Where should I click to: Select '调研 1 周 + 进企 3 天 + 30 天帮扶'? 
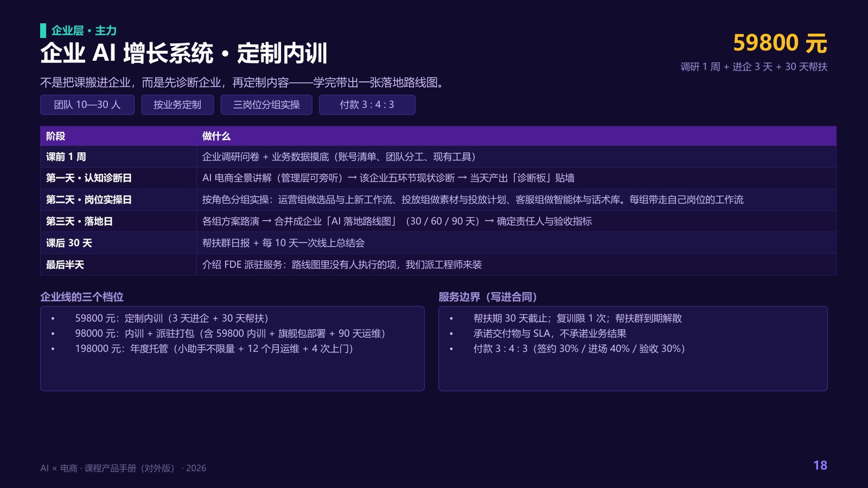click(754, 67)
